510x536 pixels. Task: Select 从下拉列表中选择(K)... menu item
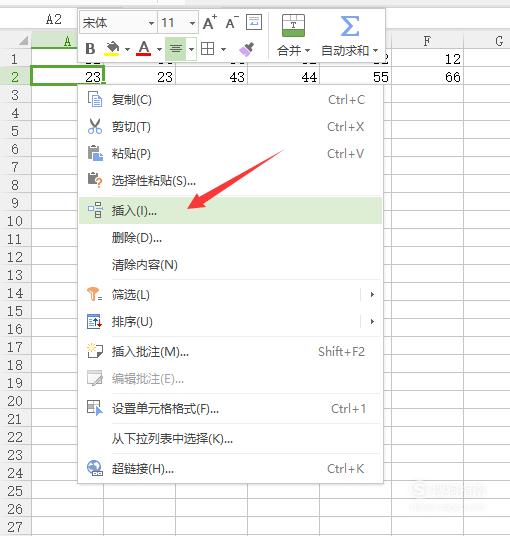point(230,438)
